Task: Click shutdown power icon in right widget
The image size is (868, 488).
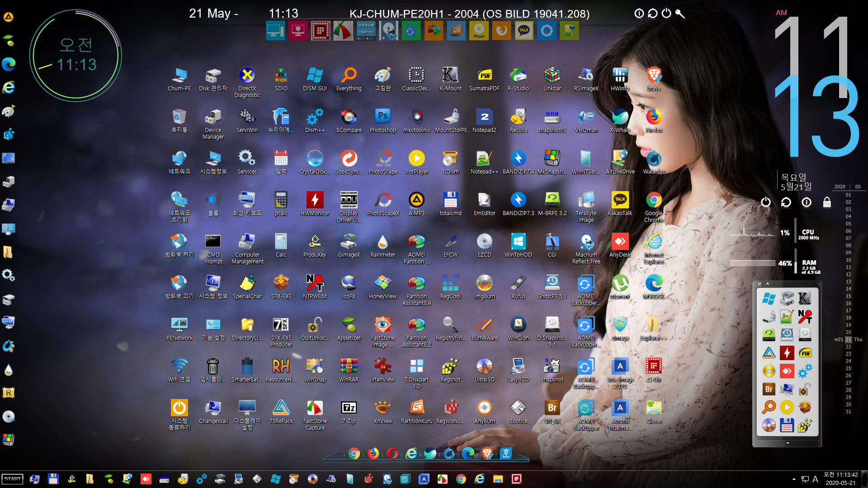Action: (766, 202)
